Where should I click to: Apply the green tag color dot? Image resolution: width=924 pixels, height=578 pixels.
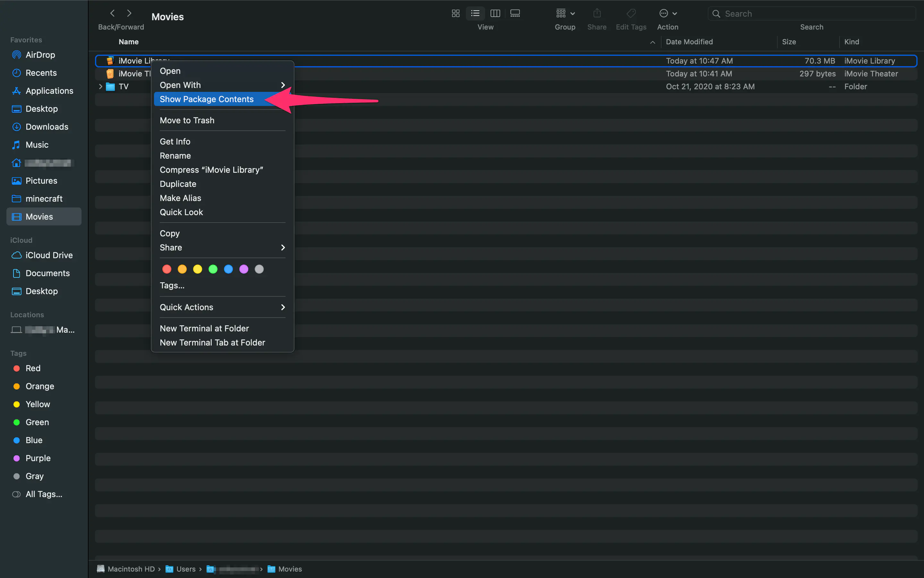pyautogui.click(x=213, y=269)
